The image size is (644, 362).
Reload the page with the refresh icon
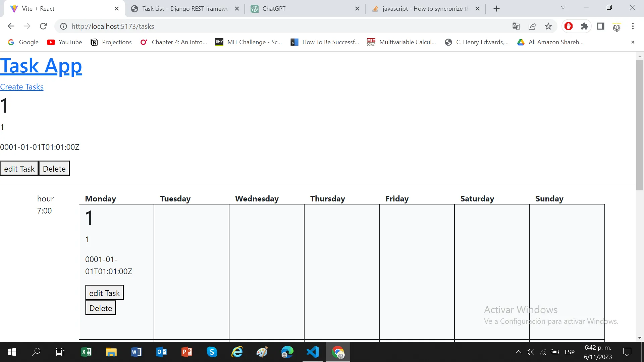point(43,26)
